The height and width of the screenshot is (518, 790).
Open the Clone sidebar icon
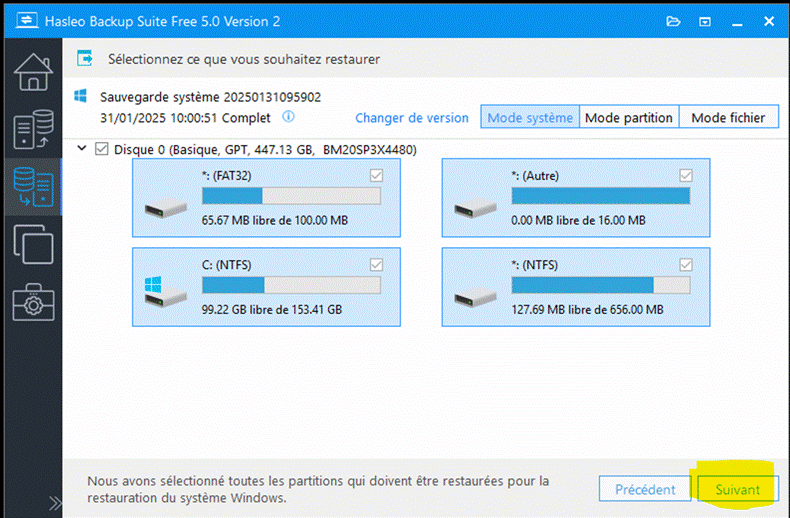point(33,244)
